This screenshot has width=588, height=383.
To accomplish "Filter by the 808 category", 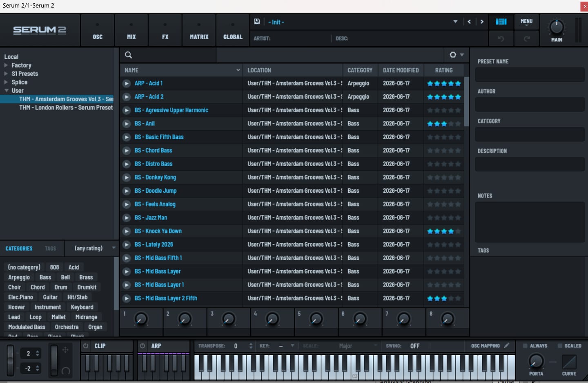I will pos(54,267).
